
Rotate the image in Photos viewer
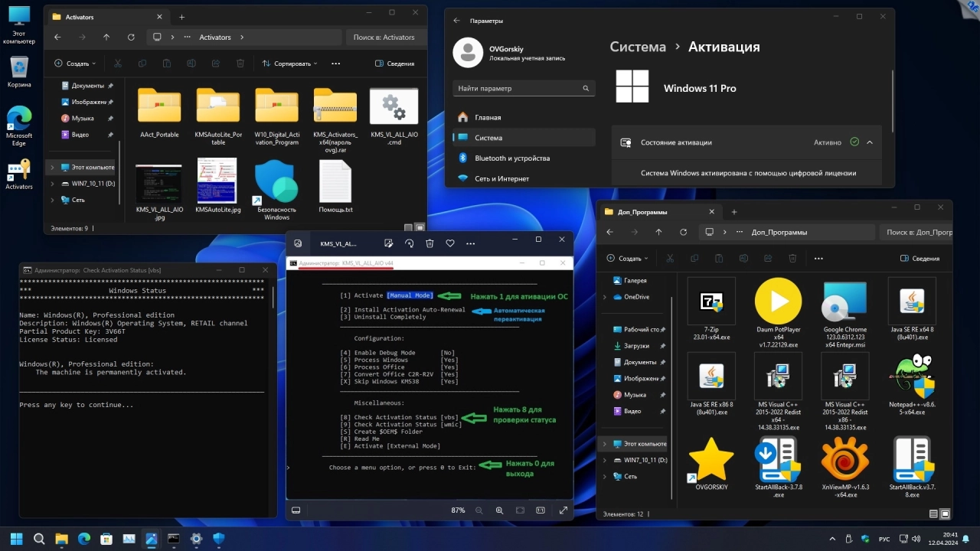point(409,243)
